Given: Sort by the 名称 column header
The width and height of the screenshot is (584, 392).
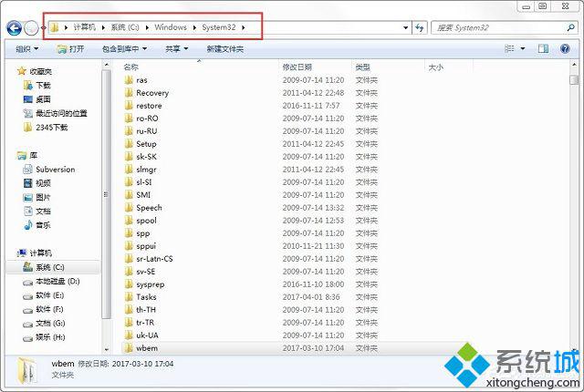Looking at the screenshot, I should (131, 67).
